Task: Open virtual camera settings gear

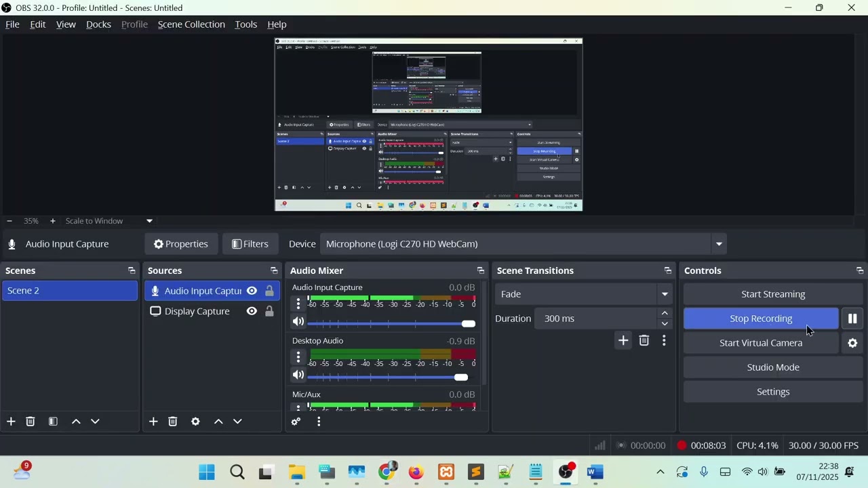Action: [853, 343]
